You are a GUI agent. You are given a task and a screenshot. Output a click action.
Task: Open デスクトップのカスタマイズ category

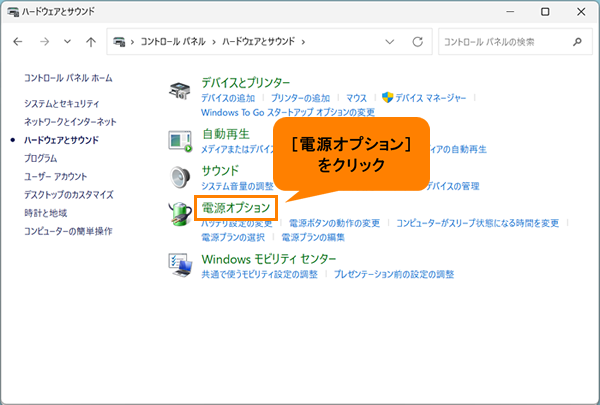coord(69,195)
